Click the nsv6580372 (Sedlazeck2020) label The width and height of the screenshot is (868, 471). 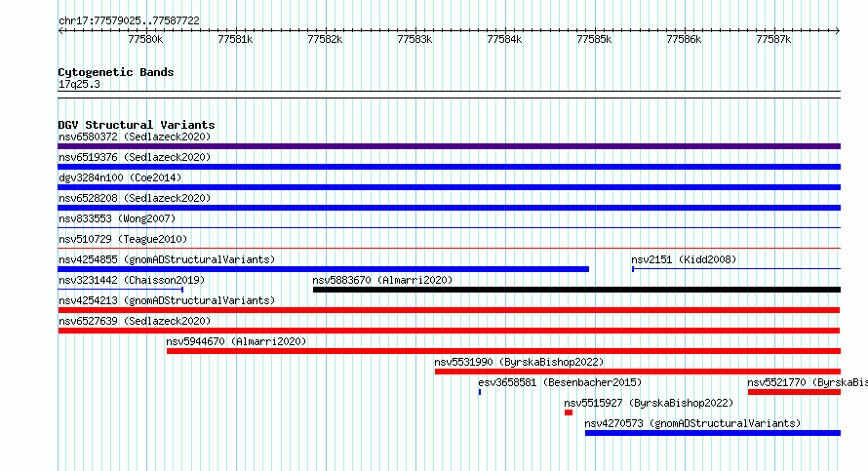pos(135,137)
